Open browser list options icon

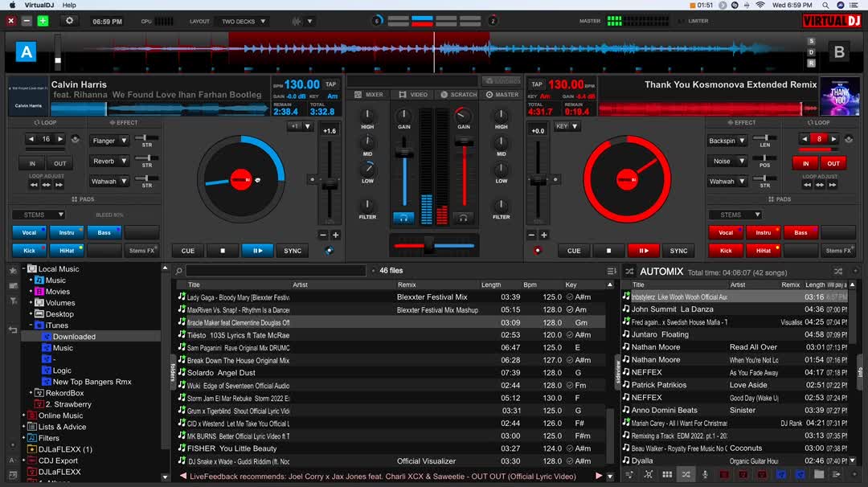tap(611, 271)
